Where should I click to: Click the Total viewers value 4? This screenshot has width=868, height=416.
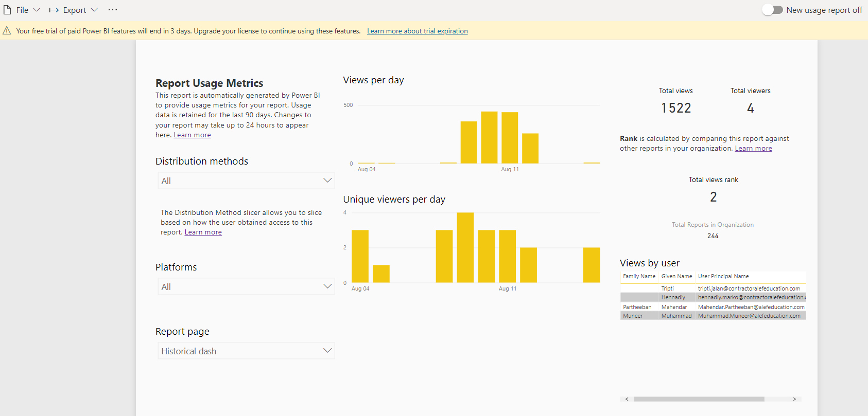[x=751, y=108]
